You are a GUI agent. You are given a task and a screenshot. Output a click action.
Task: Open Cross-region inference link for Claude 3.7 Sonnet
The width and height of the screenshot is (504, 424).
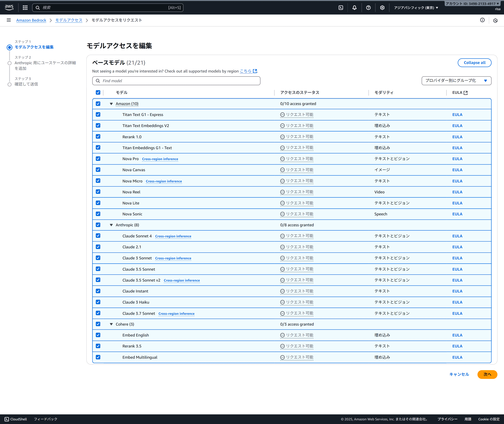tap(176, 314)
